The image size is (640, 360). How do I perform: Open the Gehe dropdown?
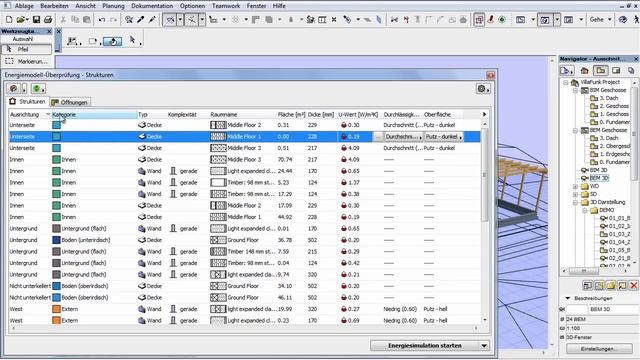[x=600, y=19]
